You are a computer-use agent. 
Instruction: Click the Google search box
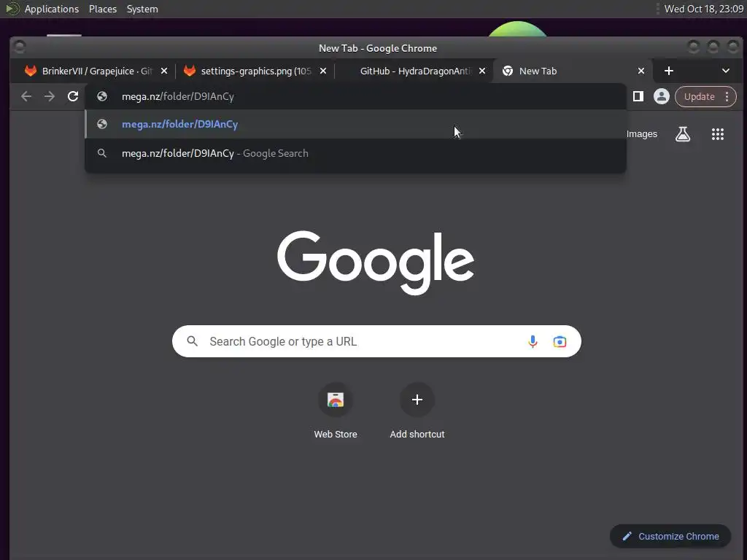click(x=376, y=341)
